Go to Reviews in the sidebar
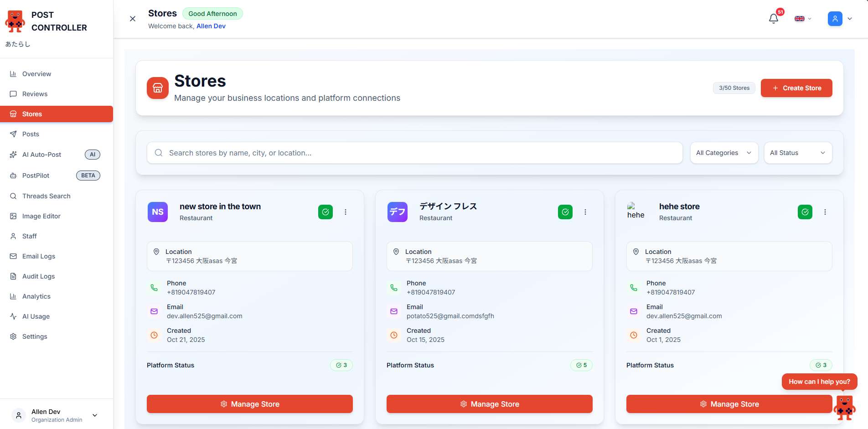 tap(35, 94)
